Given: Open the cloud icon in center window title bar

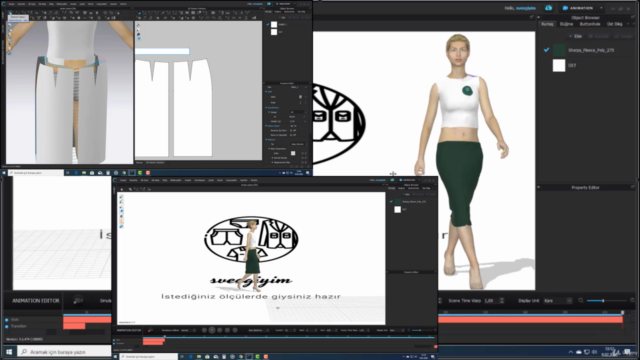Looking at the screenshot, I should [393, 180].
